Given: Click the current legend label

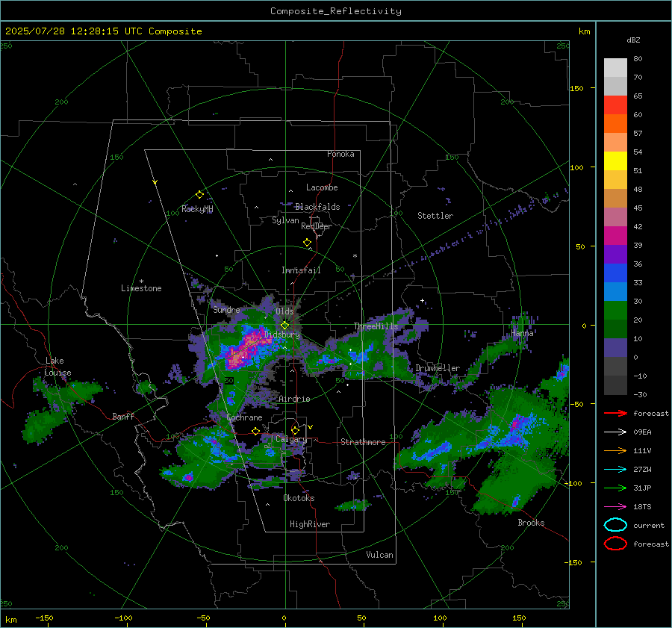Looking at the screenshot, I should (649, 526).
